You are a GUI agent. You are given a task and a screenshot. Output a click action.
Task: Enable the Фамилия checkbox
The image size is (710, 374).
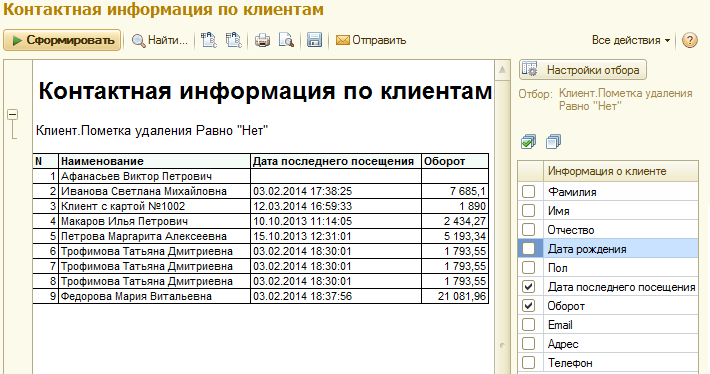(528, 192)
